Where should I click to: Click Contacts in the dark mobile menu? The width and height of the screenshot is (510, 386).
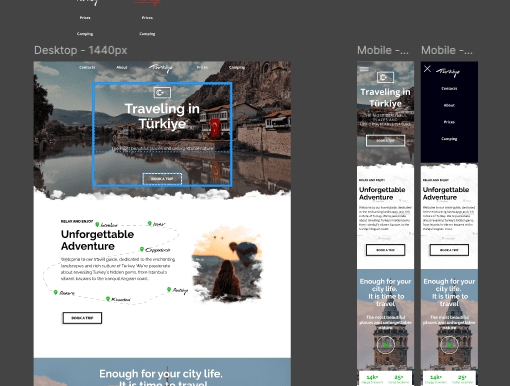449,89
